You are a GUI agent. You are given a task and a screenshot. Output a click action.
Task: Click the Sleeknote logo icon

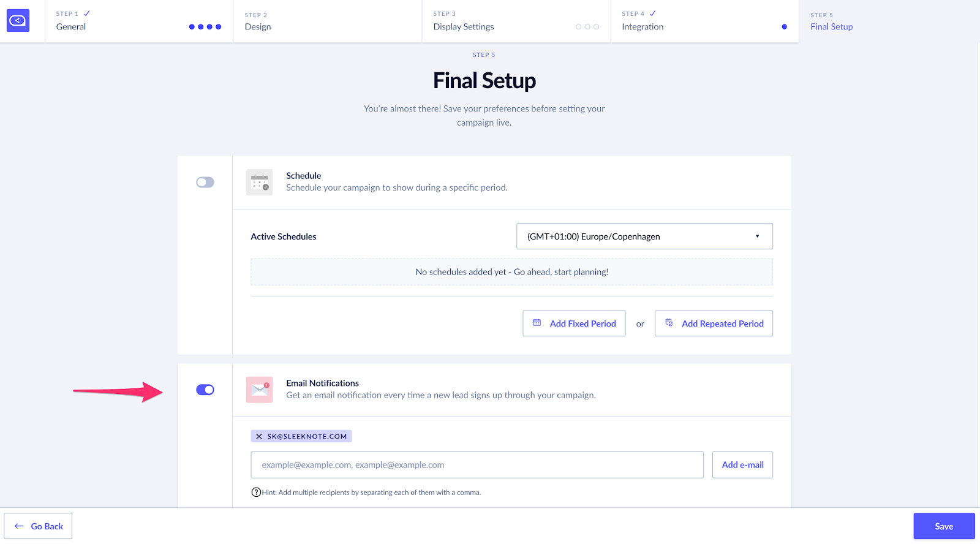(18, 21)
